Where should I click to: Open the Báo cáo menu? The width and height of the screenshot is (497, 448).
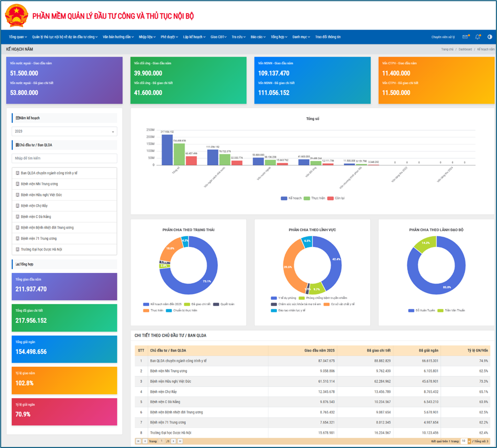(x=258, y=37)
